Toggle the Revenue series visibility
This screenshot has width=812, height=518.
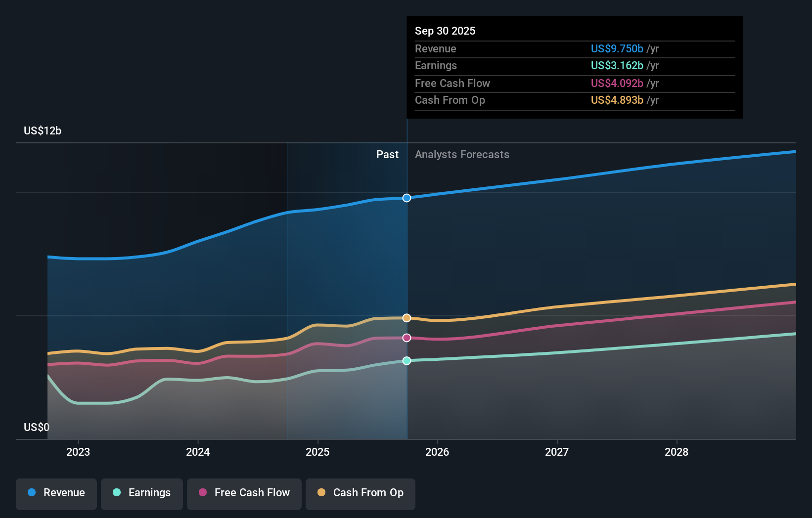coord(56,493)
